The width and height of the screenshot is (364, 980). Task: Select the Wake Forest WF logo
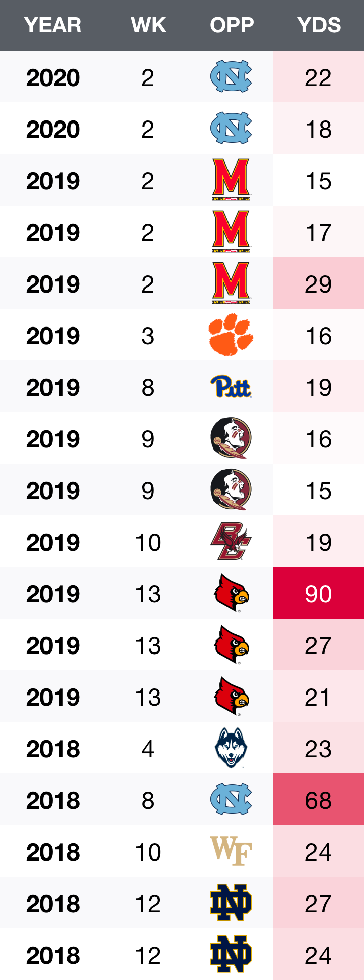point(231,851)
